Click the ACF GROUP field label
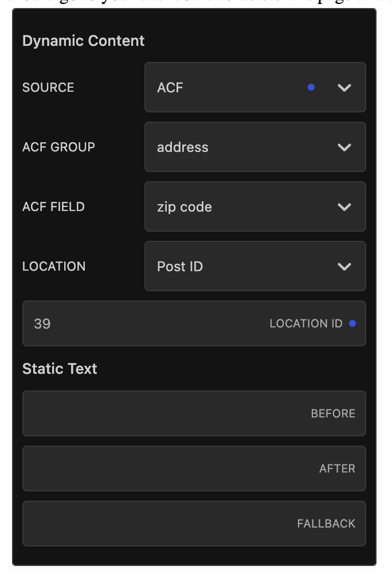Viewport: 392px width, 578px height. pyautogui.click(x=58, y=147)
